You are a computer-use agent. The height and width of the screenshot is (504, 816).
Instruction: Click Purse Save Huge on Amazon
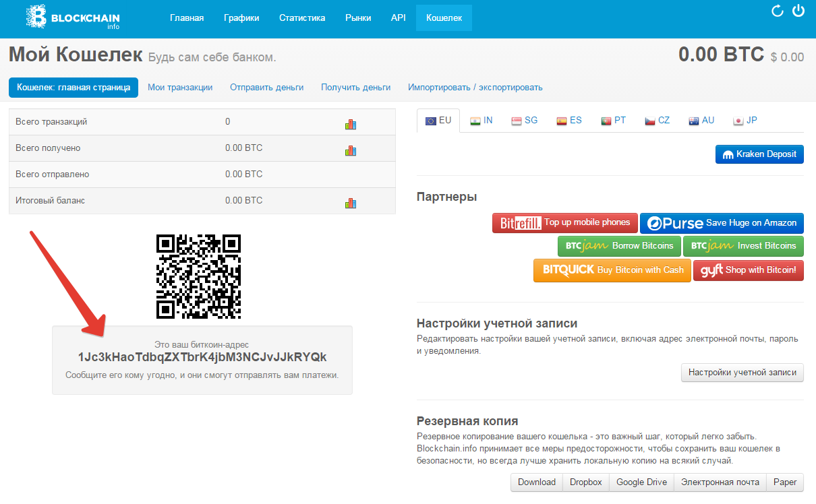click(x=722, y=223)
